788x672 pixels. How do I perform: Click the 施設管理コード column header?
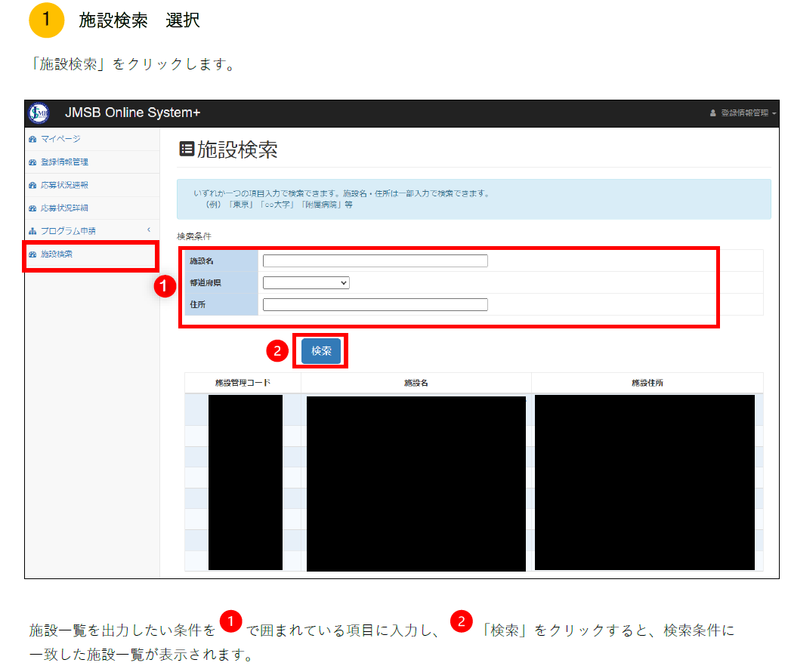243,383
